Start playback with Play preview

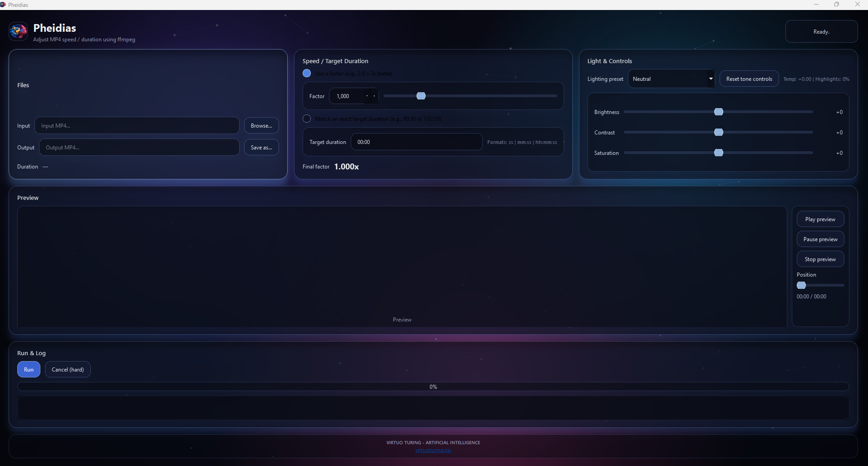(819, 219)
